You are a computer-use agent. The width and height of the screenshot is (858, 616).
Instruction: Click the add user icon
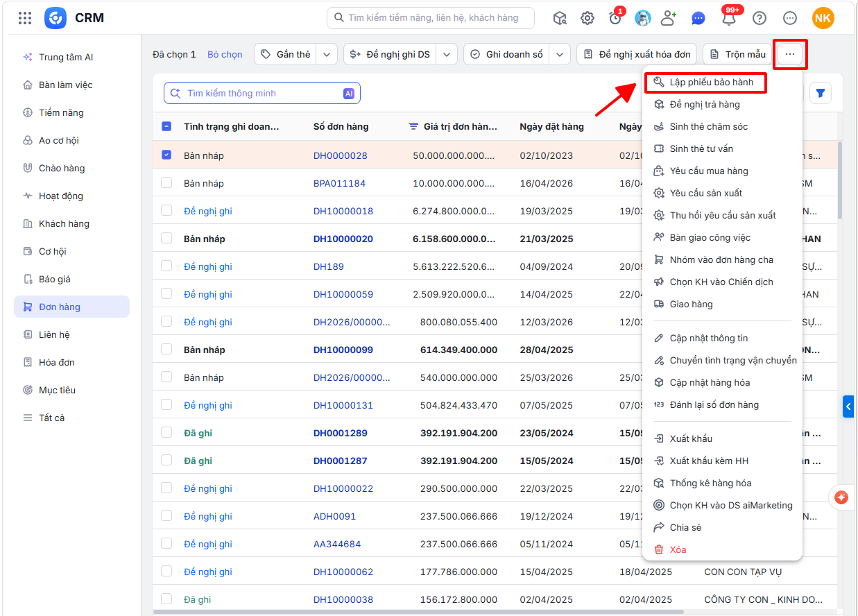(669, 18)
